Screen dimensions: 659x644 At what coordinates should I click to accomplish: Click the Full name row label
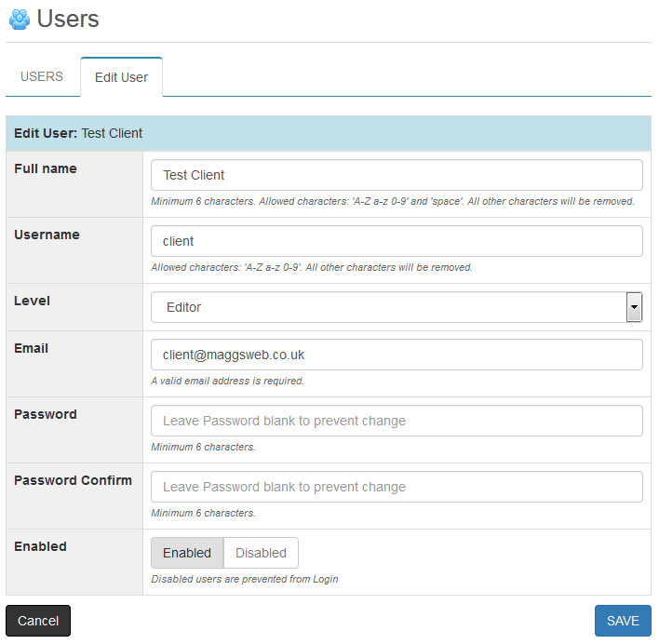(x=46, y=168)
